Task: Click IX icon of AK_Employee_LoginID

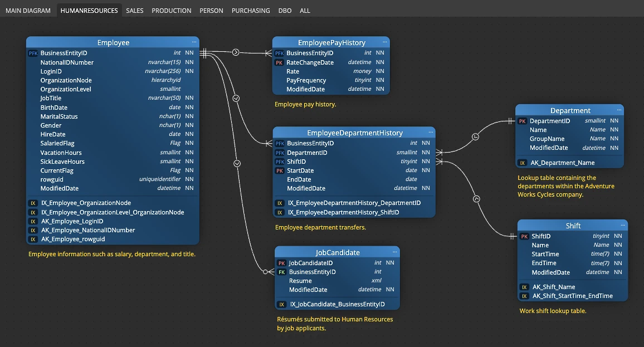Action: pyautogui.click(x=33, y=221)
